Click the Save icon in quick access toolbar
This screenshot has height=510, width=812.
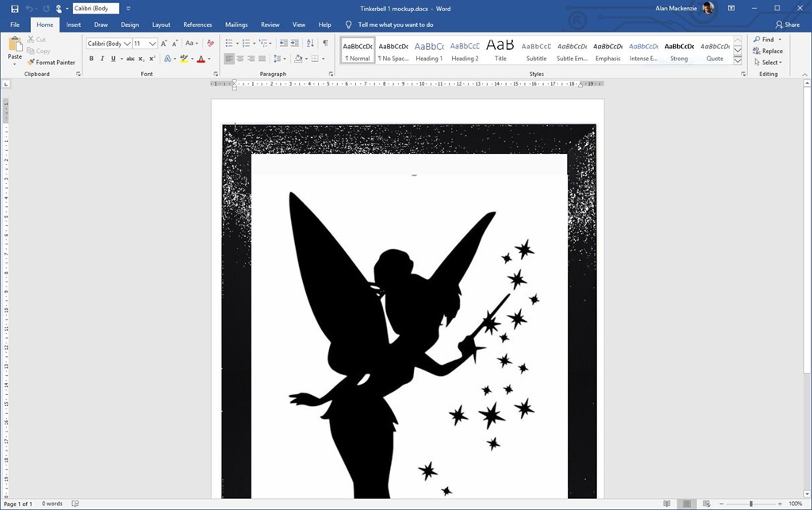point(14,9)
